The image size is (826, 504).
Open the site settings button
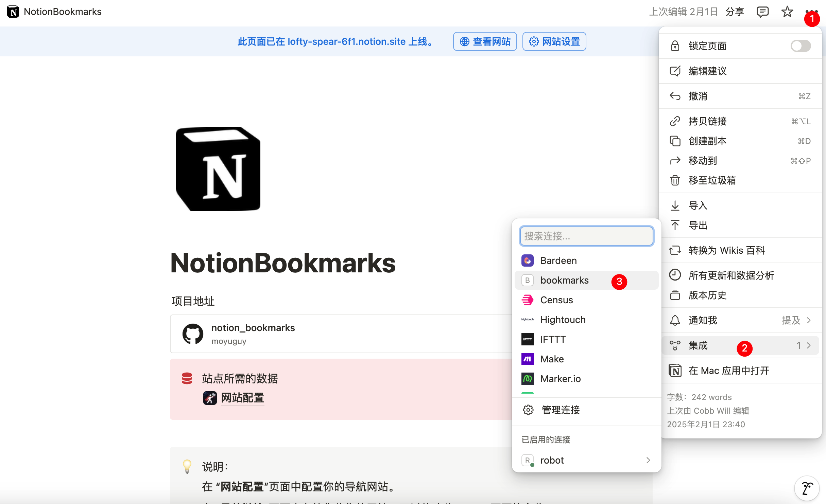(x=554, y=41)
